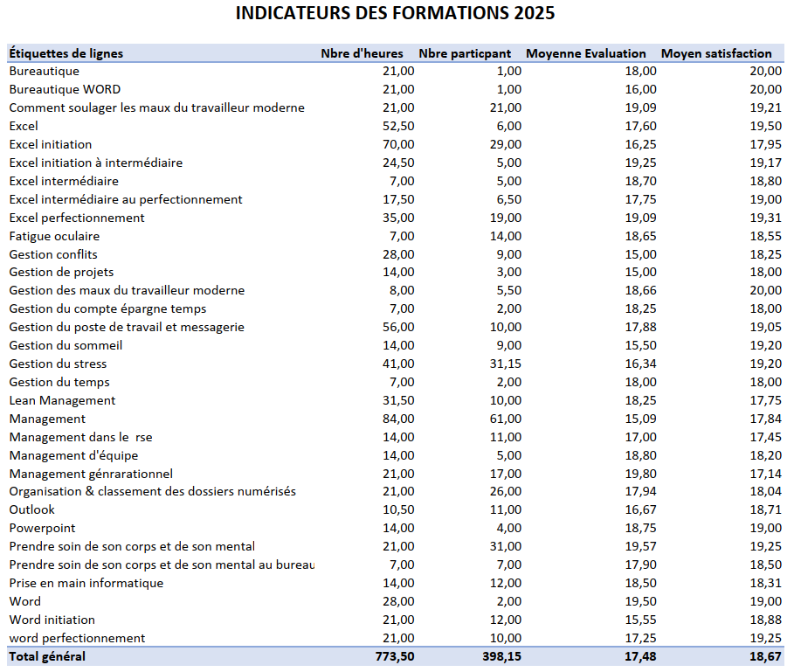Click the total hours value 773,50
Viewport: 794px width, 672px height.
[391, 656]
